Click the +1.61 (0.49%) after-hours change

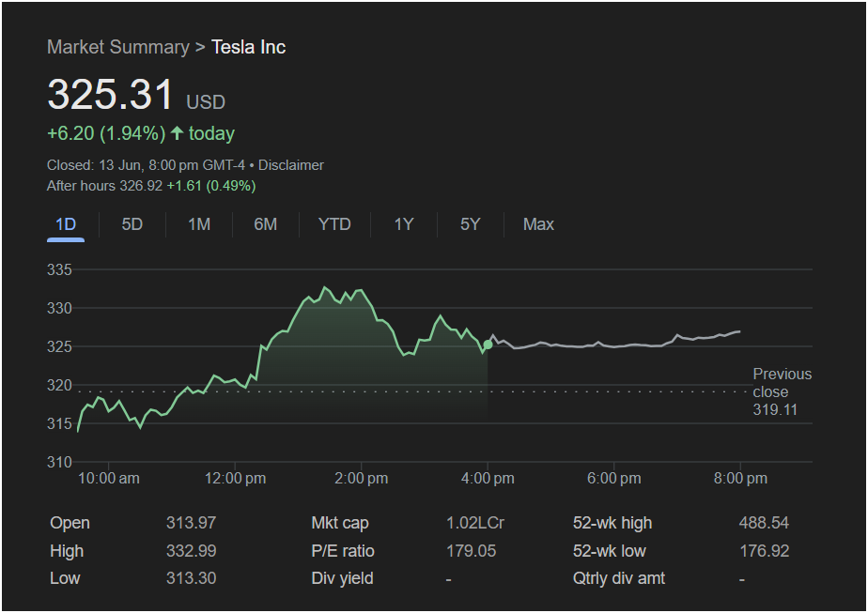coord(211,186)
